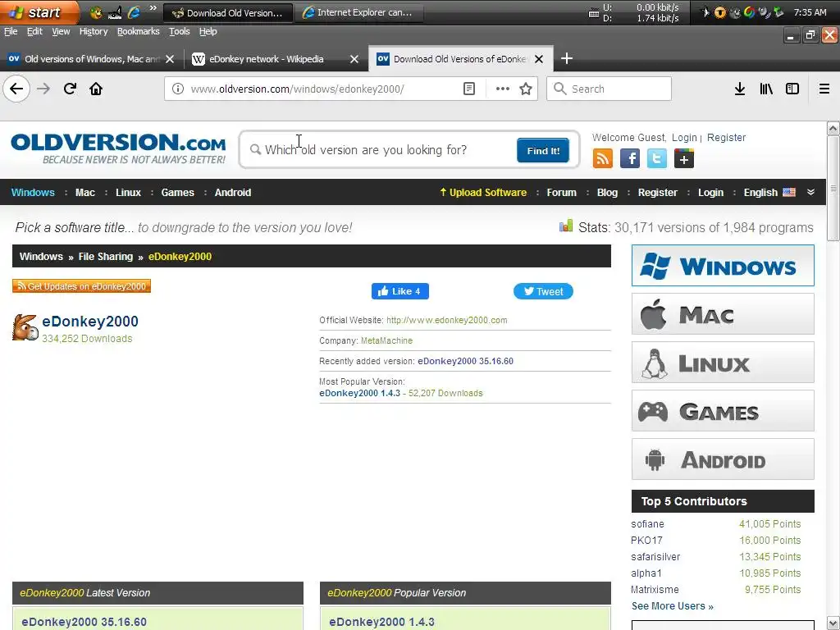Open the browser home icon
The image size is (840, 630).
96,89
